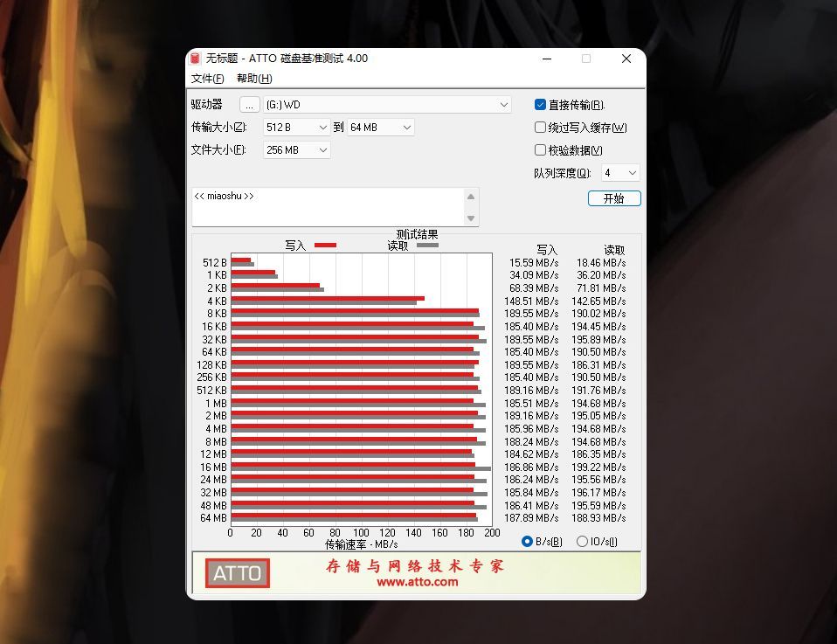The height and width of the screenshot is (644, 837).
Task: Open the 256 MB file size dropdown
Action: click(296, 150)
